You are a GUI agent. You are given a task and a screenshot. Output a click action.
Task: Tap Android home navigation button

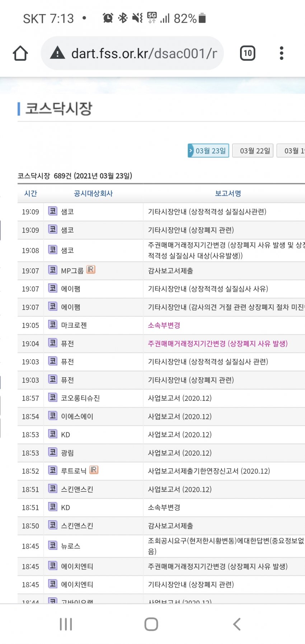pyautogui.click(x=151, y=624)
